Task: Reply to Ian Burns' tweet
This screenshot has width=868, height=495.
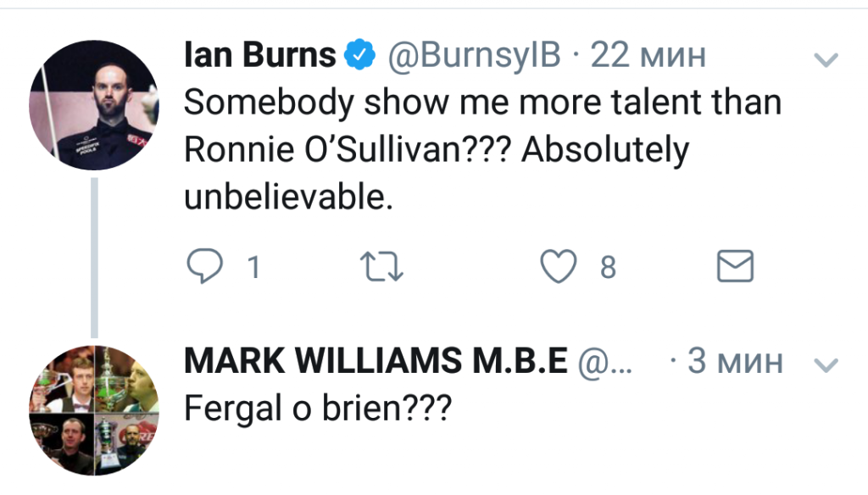Action: 203,268
